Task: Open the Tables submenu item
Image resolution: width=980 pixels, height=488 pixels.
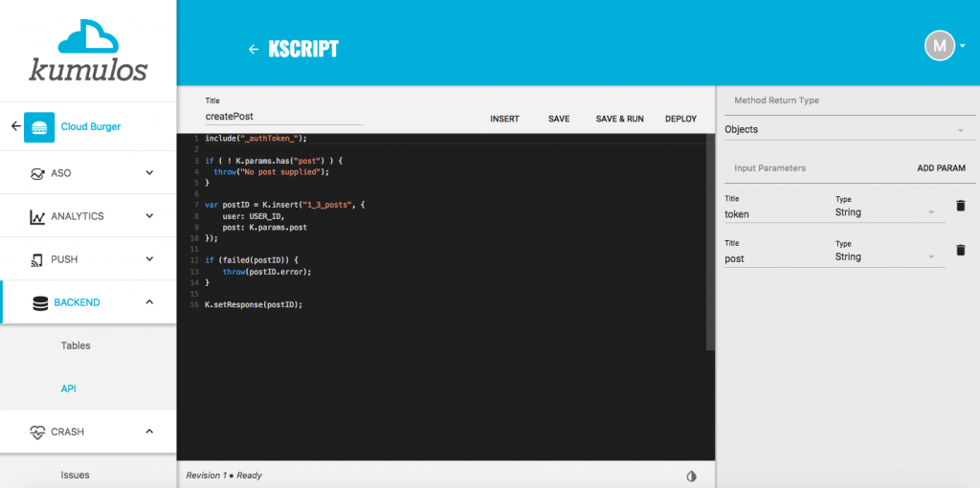Action: (76, 345)
